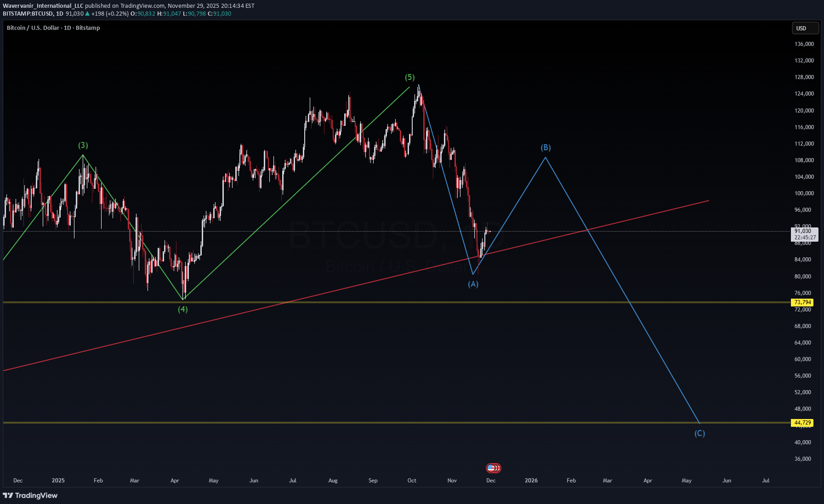Click the yellow 73,794 price label
The height and width of the screenshot is (504, 824).
[802, 302]
